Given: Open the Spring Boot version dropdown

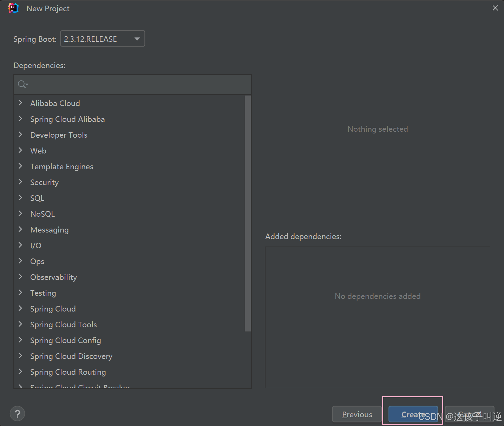Looking at the screenshot, I should pos(103,39).
